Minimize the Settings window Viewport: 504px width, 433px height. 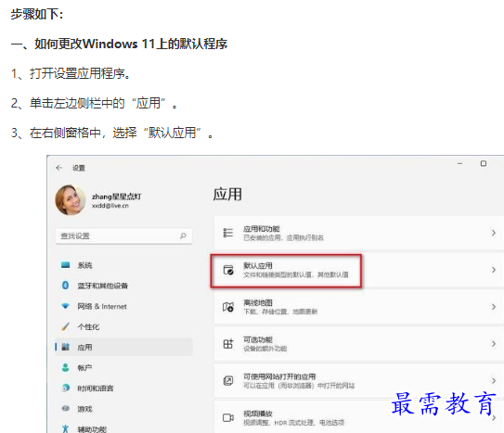click(460, 163)
